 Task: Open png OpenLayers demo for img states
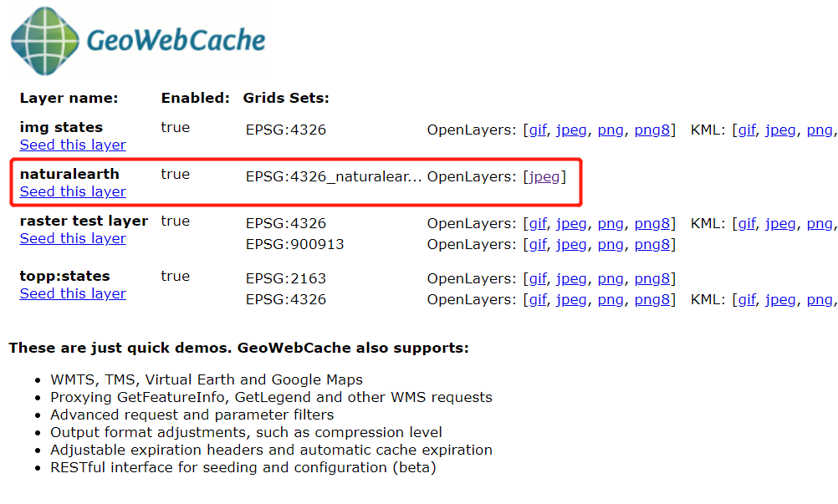click(611, 130)
